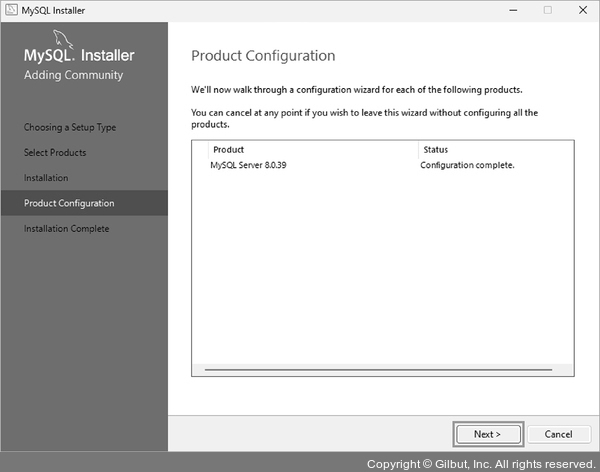
Task: Click the MySQL Installer title bar icon
Action: point(11,9)
